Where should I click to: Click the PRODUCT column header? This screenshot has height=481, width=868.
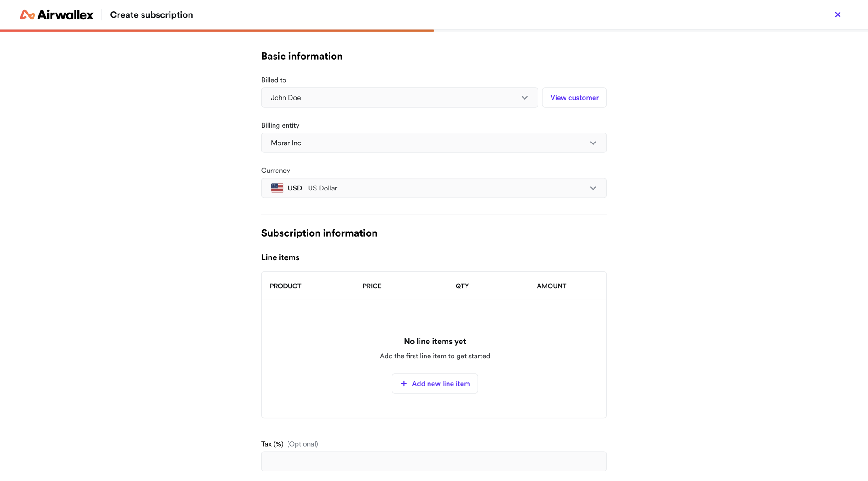[x=285, y=286]
